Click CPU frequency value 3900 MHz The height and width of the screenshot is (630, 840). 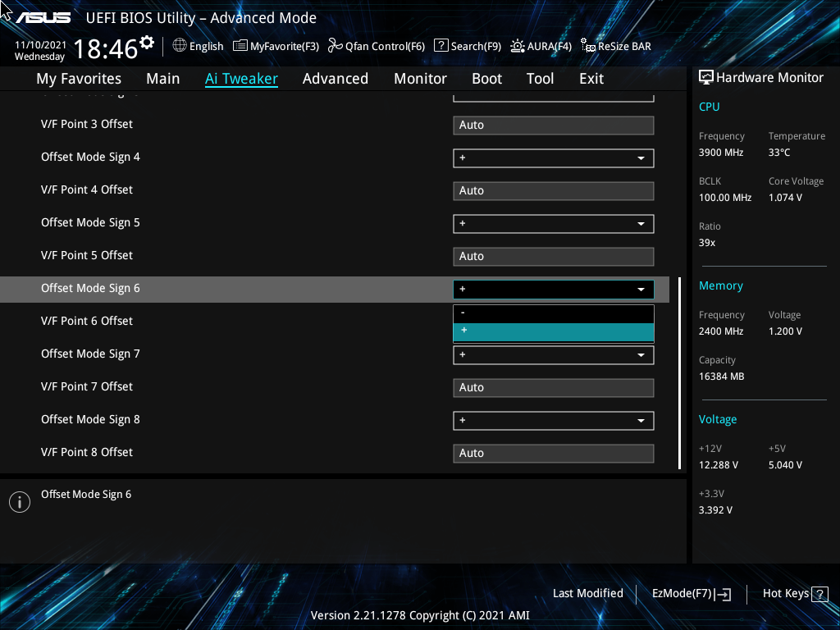[x=721, y=153]
